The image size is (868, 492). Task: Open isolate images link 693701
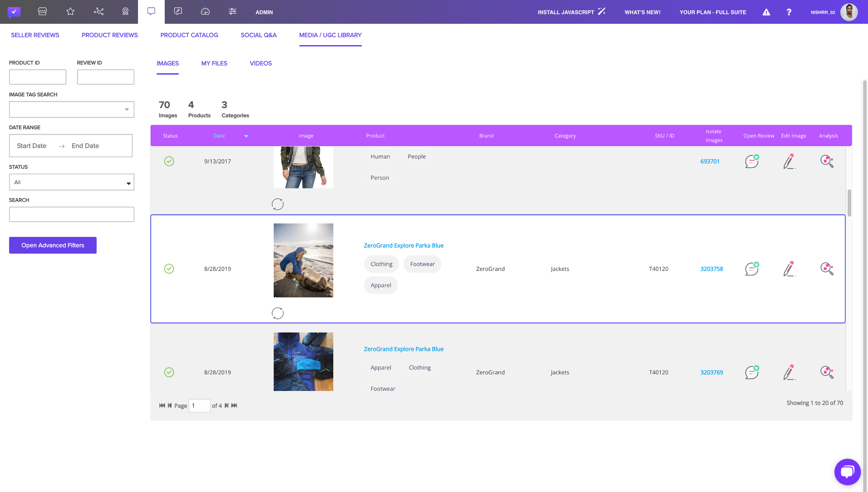click(710, 161)
